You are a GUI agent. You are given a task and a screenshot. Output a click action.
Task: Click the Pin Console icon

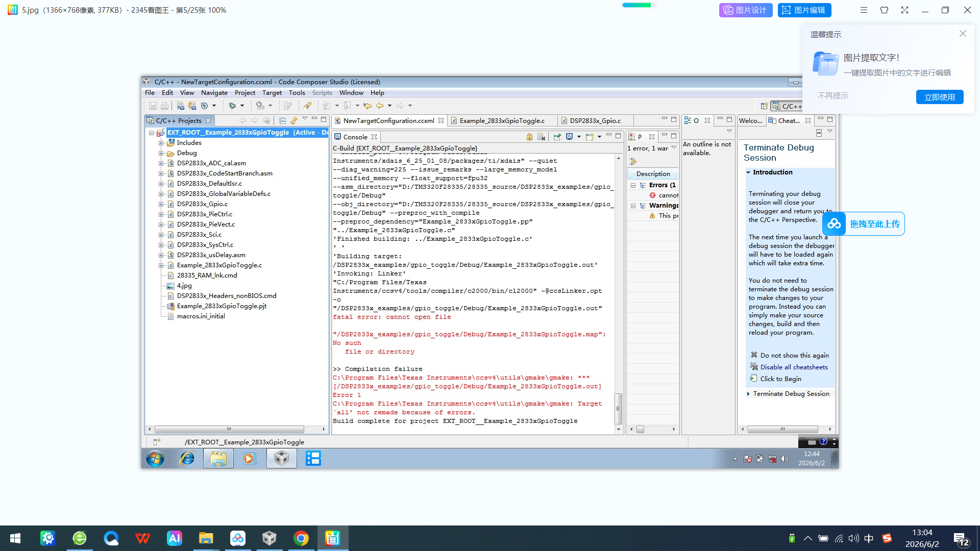(x=557, y=137)
